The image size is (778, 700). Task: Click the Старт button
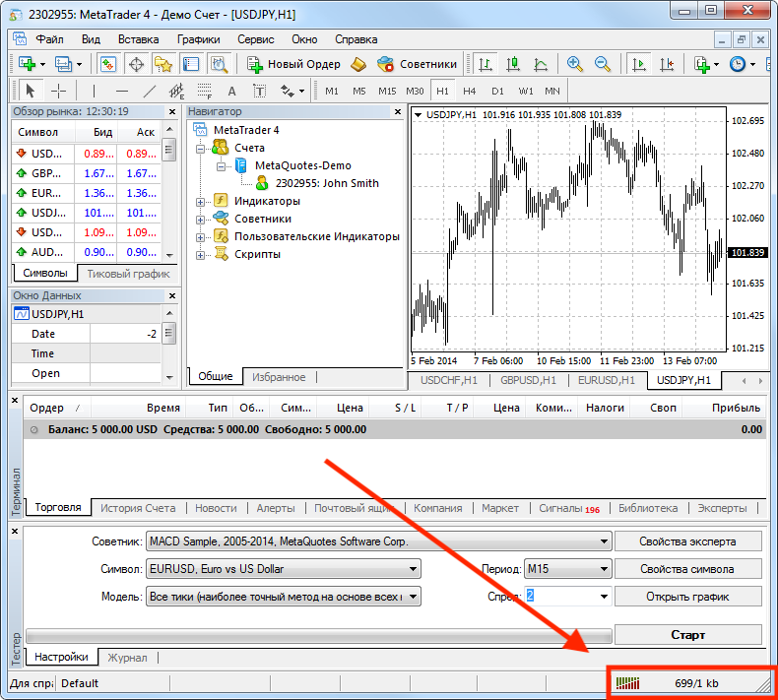point(687,635)
